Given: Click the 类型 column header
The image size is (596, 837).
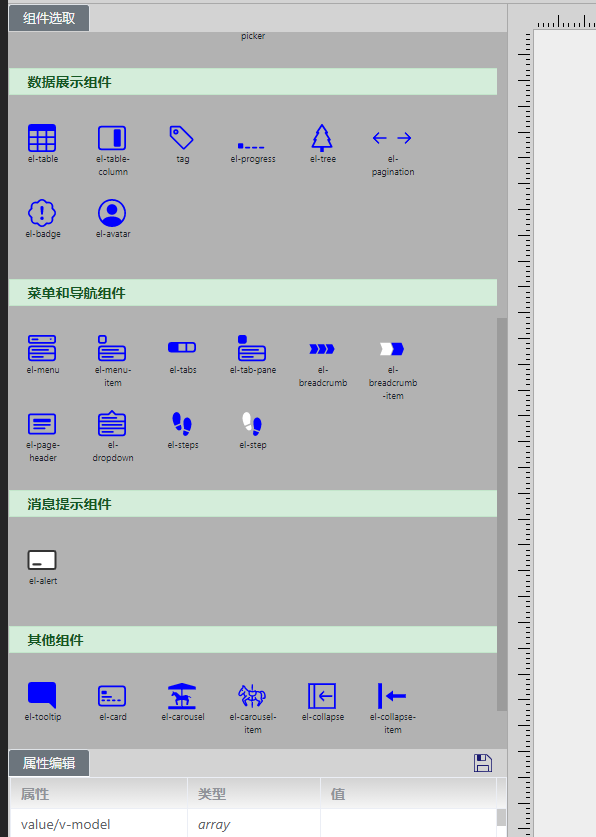Looking at the screenshot, I should (x=254, y=794).
